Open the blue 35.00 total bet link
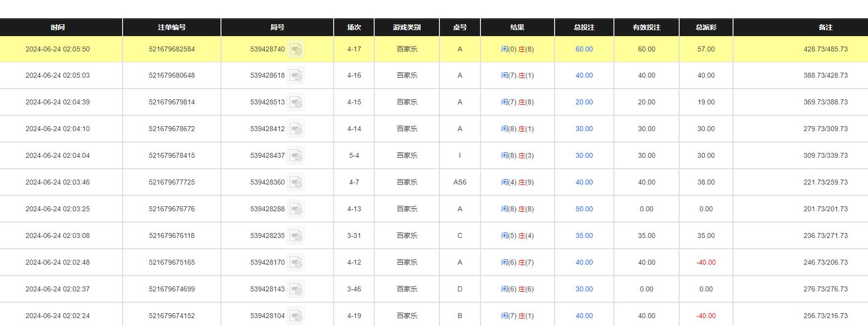Screen dimensions: 868x326 pos(584,236)
